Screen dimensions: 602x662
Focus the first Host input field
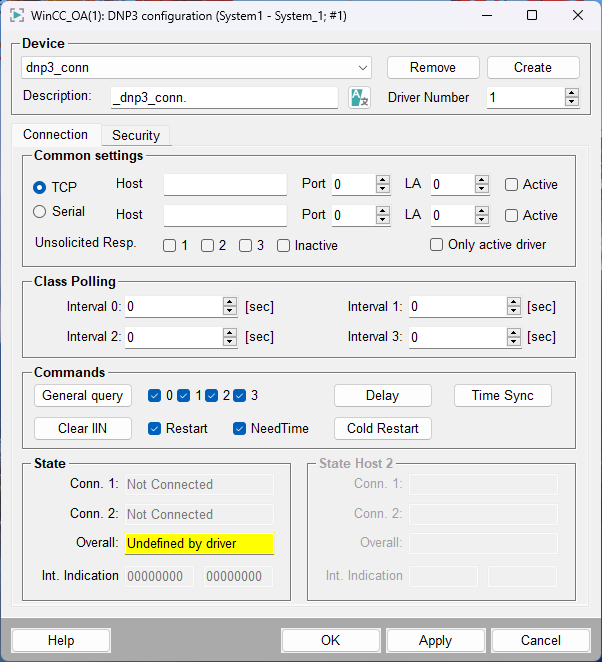click(x=225, y=184)
